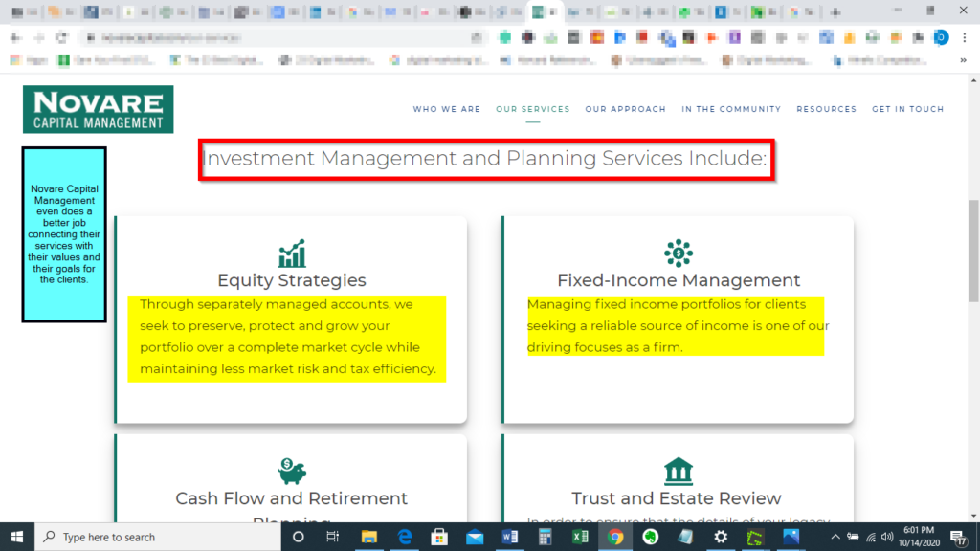Open the Chrome profile avatar
The height and width of the screenshot is (551, 980).
(x=940, y=37)
